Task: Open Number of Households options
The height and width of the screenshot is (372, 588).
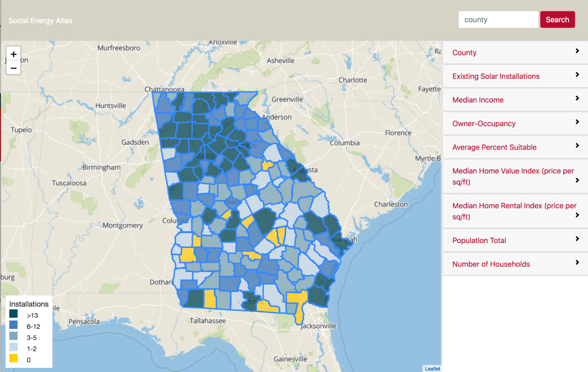Action: click(x=514, y=264)
